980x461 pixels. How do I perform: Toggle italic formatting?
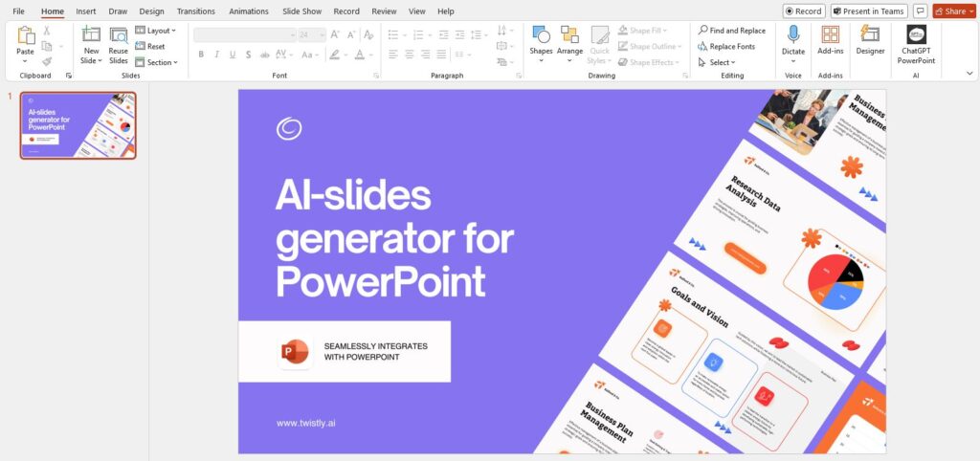pyautogui.click(x=217, y=55)
